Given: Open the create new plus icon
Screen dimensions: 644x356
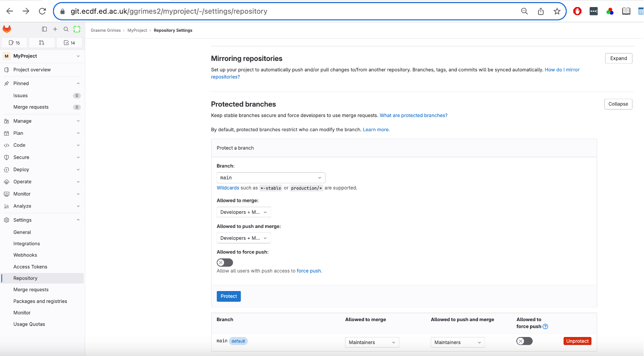Looking at the screenshot, I should point(55,29).
